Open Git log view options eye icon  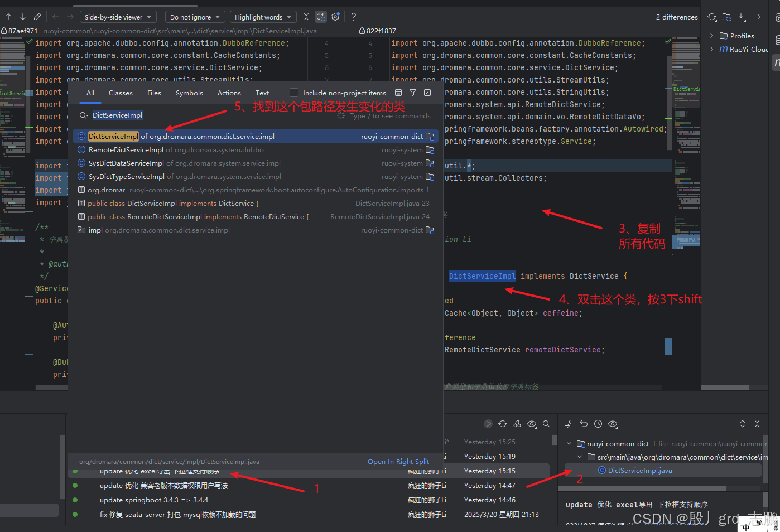coord(532,424)
